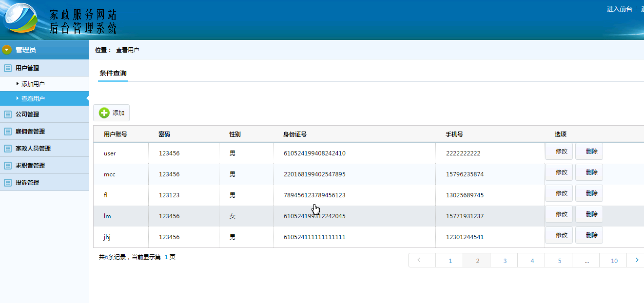Click 删除 for lm row
The width and height of the screenshot is (644, 303).
coord(589,214)
